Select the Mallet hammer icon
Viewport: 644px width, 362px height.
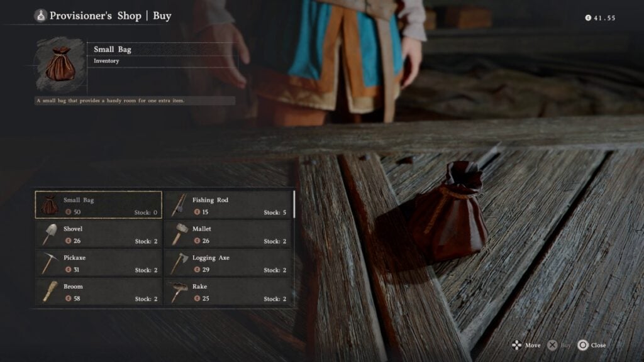[x=179, y=234]
